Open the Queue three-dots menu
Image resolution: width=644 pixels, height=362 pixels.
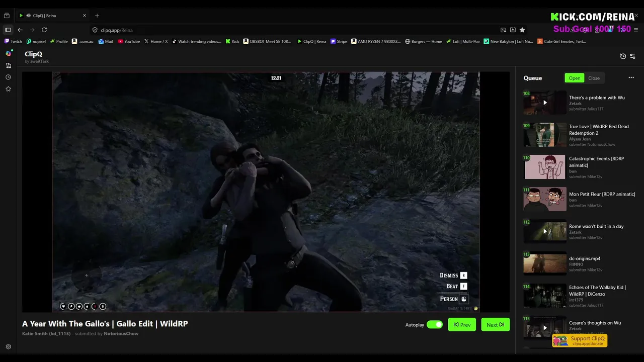coord(631,78)
